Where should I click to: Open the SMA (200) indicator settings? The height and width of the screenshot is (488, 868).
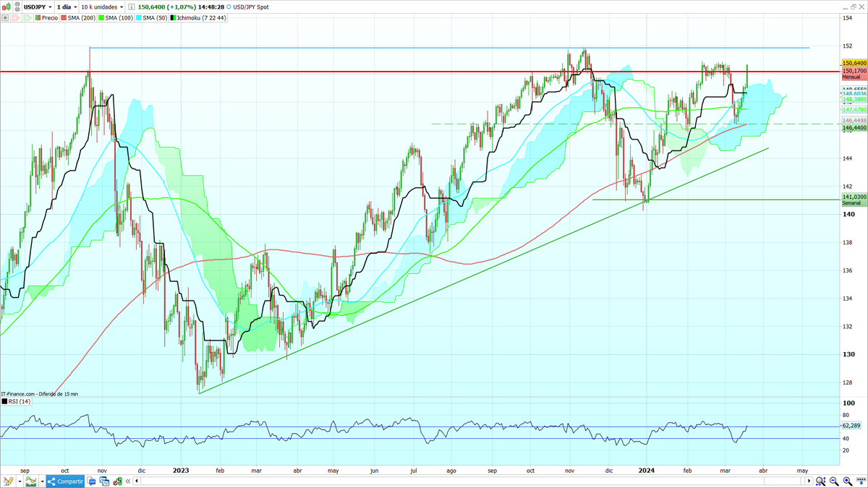[78, 18]
